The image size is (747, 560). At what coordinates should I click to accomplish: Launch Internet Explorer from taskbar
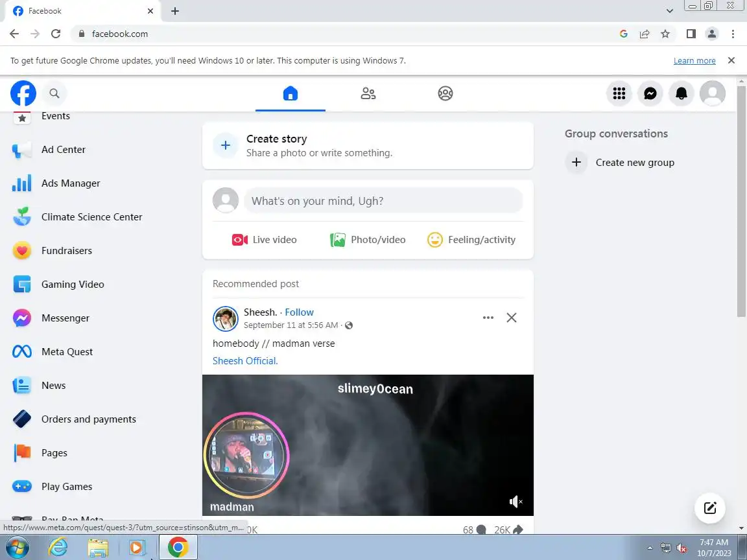click(58, 548)
